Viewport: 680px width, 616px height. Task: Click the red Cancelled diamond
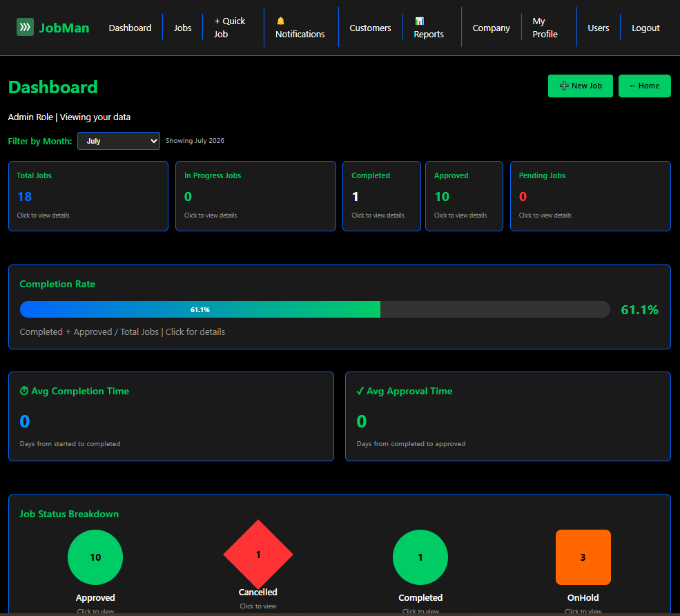(x=258, y=555)
